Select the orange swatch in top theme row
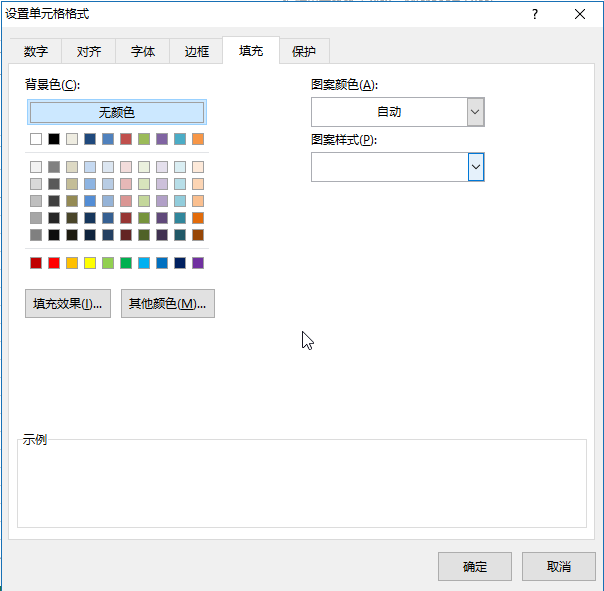Image resolution: width=604 pixels, height=591 pixels. [198, 139]
